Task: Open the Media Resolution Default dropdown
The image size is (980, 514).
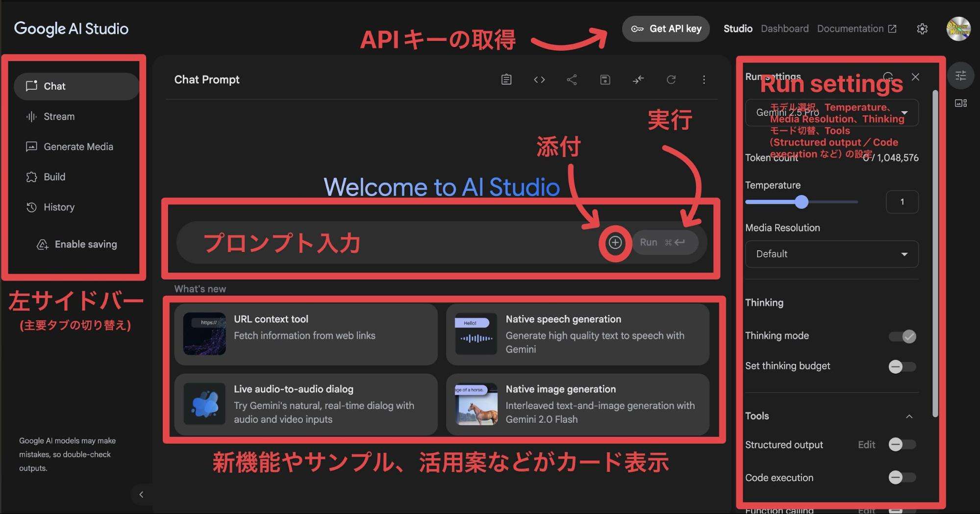Action: [831, 254]
